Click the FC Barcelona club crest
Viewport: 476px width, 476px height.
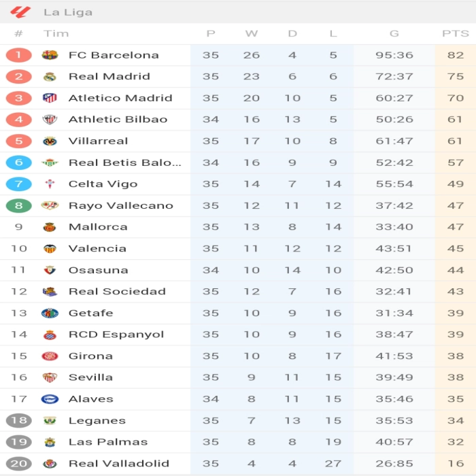point(50,55)
